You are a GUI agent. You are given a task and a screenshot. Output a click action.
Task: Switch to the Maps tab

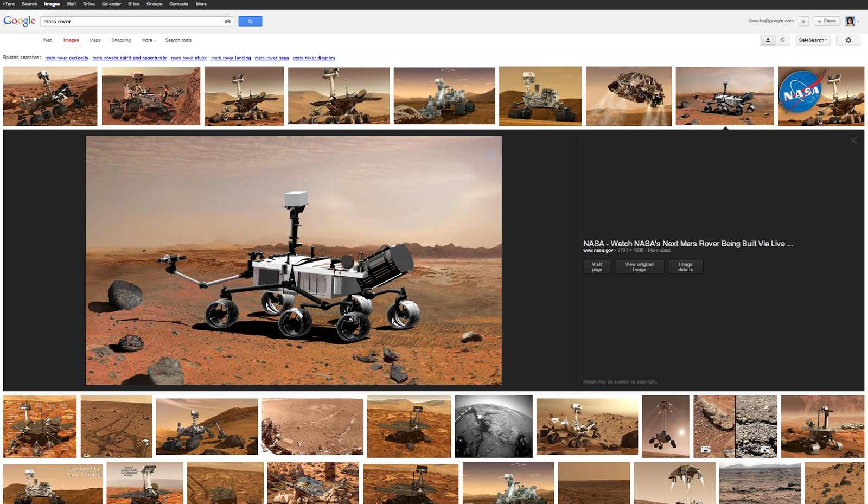coord(95,40)
